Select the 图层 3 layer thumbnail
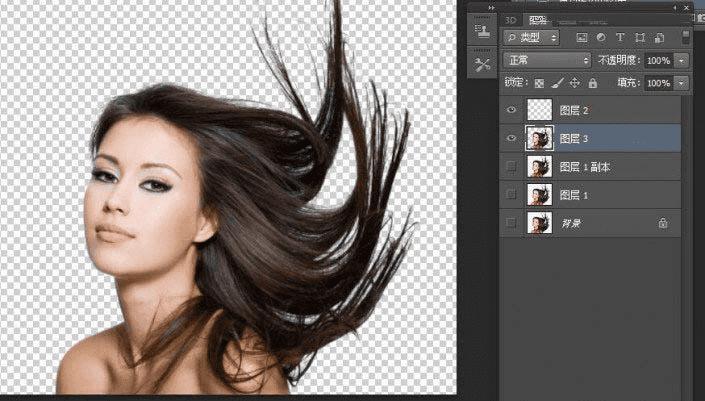This screenshot has height=401, width=705. [540, 138]
